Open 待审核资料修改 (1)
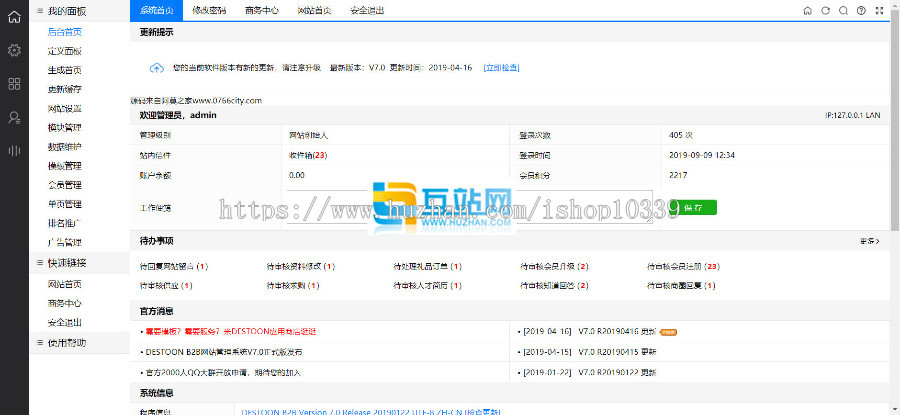This screenshot has width=900, height=415. [301, 266]
